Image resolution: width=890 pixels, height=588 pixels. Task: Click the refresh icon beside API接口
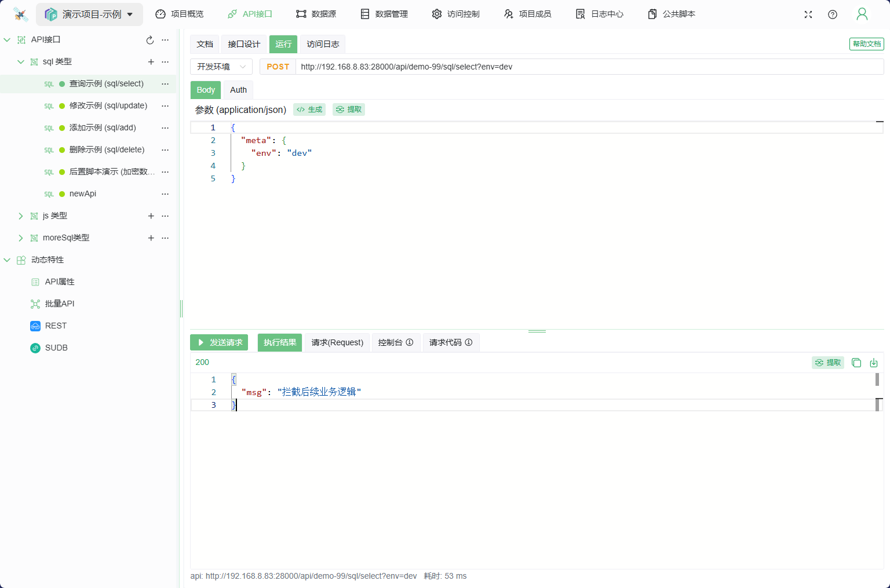tap(150, 40)
